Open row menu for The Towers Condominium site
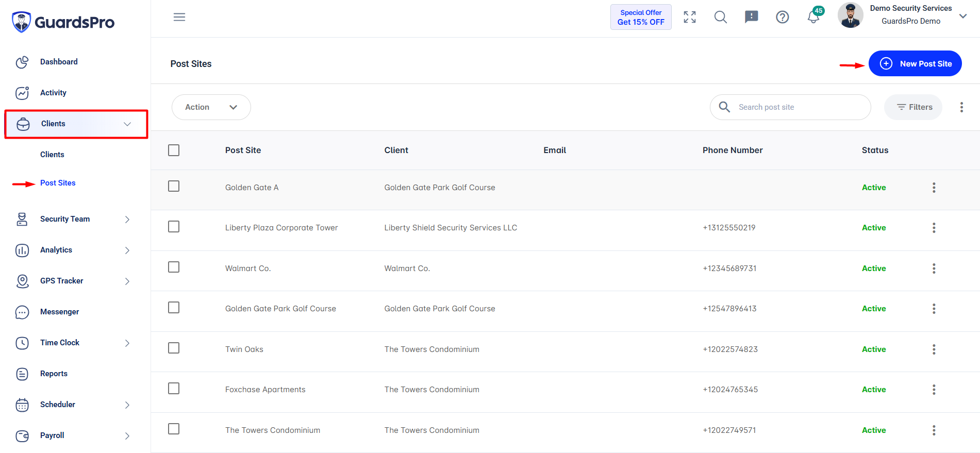980x453 pixels. [934, 430]
